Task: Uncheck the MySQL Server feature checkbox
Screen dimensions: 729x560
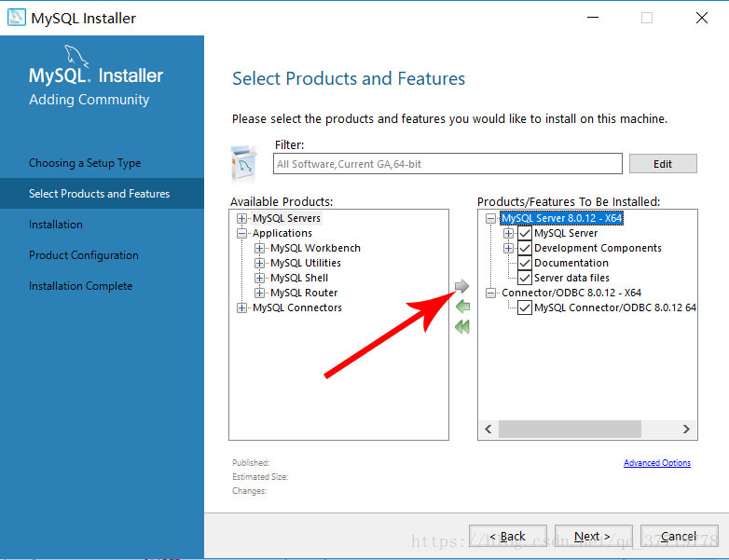Action: (525, 233)
